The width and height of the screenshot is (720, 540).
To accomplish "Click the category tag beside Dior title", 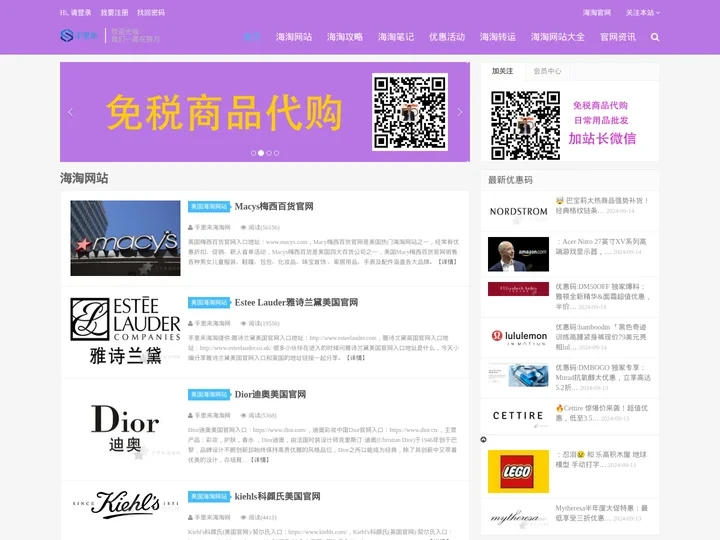I will 209,394.
